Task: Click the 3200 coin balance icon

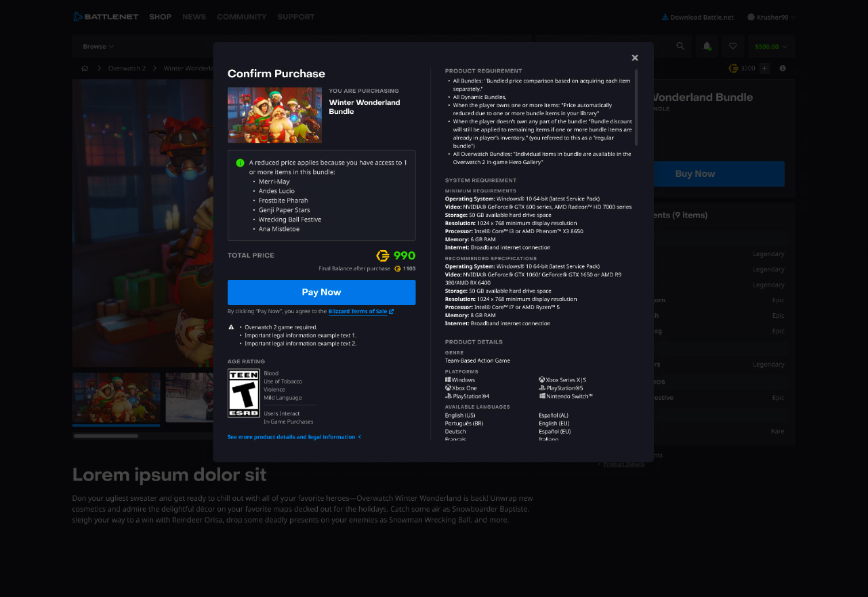Action: 733,68
